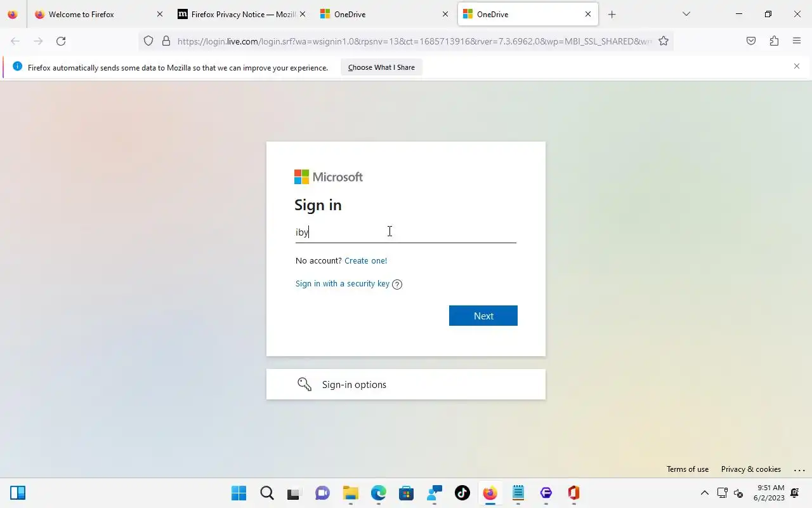Open Microsoft Store from taskbar
Screen dimensions: 812x508
coord(407,493)
